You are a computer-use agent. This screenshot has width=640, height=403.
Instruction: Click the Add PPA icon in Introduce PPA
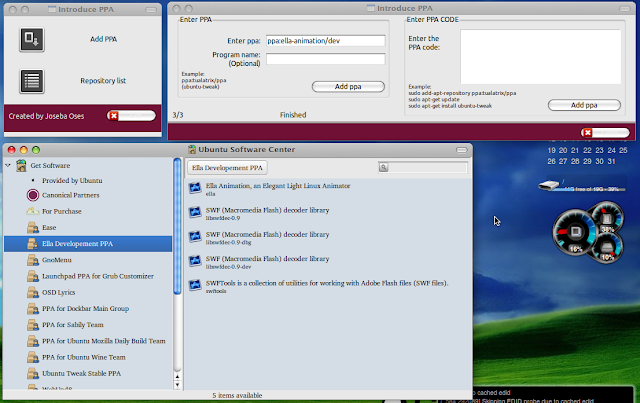(x=32, y=40)
